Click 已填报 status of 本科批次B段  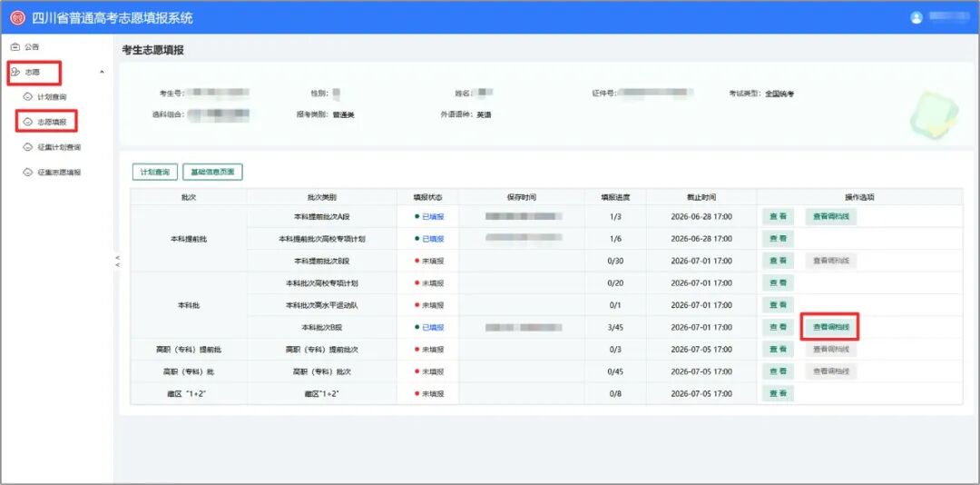click(428, 327)
